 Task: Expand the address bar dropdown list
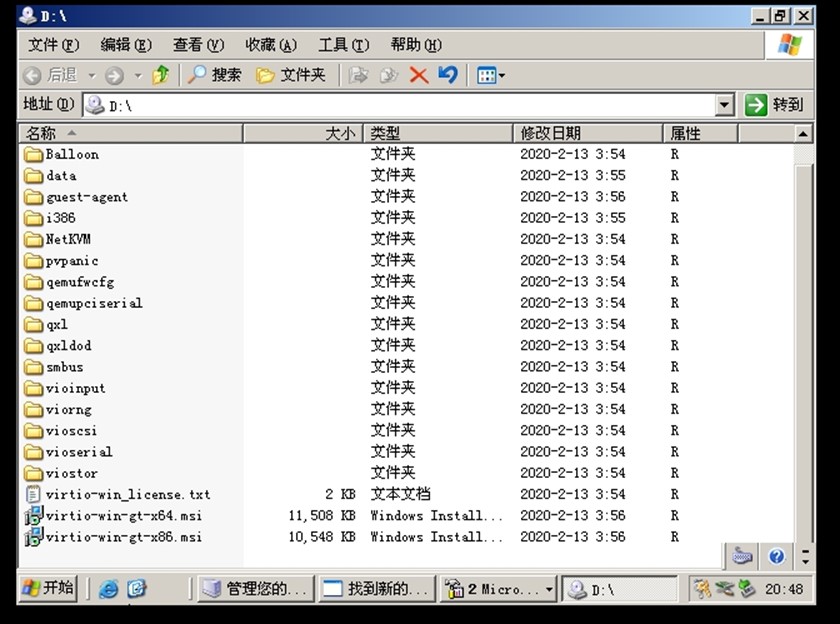(x=724, y=105)
